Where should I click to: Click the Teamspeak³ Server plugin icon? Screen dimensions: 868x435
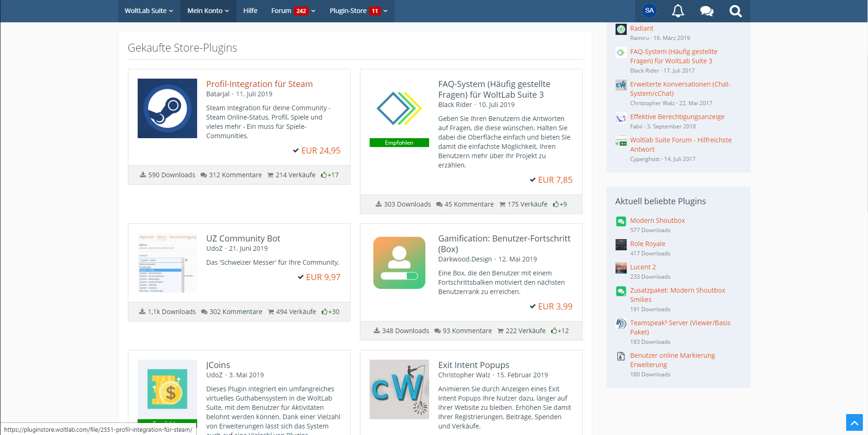click(621, 324)
